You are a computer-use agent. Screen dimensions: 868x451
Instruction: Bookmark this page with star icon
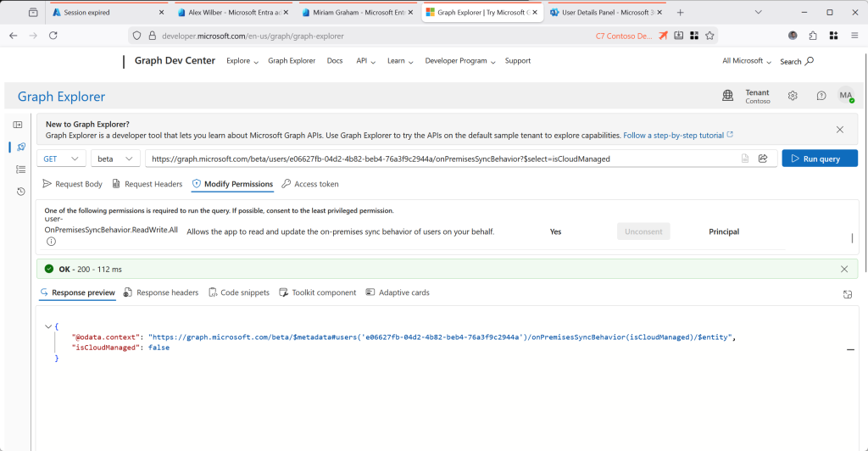[710, 36]
